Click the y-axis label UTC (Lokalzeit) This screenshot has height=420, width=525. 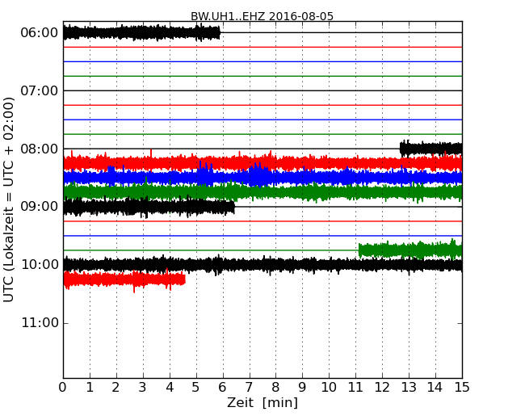pyautogui.click(x=10, y=199)
